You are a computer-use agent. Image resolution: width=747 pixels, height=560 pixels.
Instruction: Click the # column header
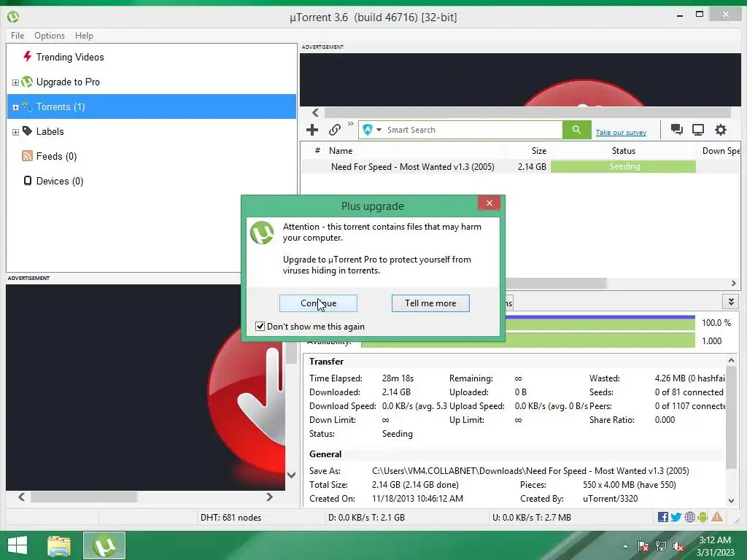pos(317,150)
